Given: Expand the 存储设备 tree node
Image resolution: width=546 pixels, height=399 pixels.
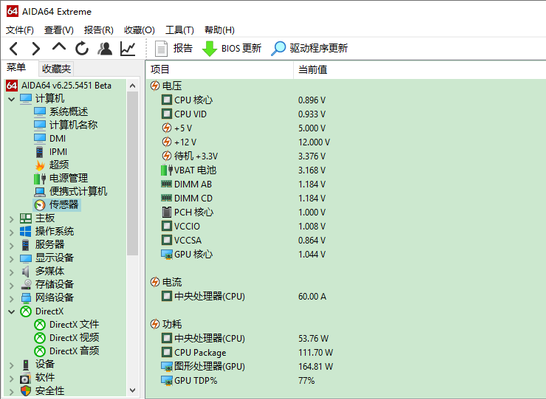Looking at the screenshot, I should (x=11, y=285).
